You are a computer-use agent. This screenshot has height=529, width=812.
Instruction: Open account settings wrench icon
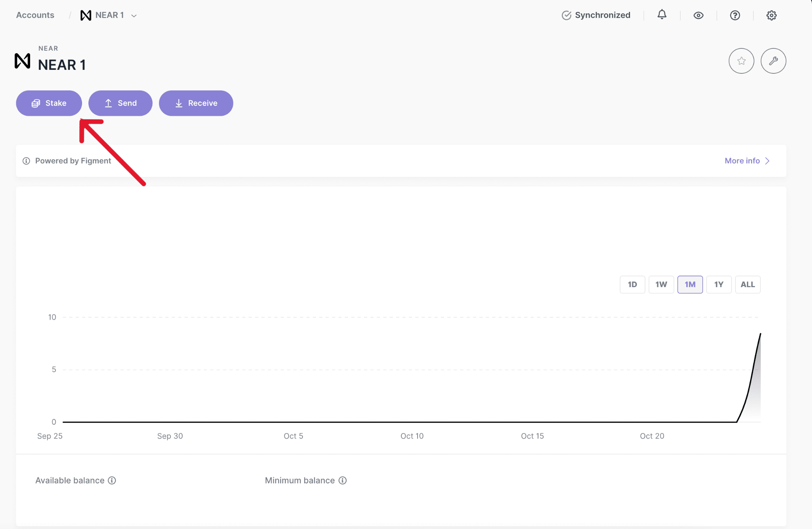pyautogui.click(x=773, y=61)
